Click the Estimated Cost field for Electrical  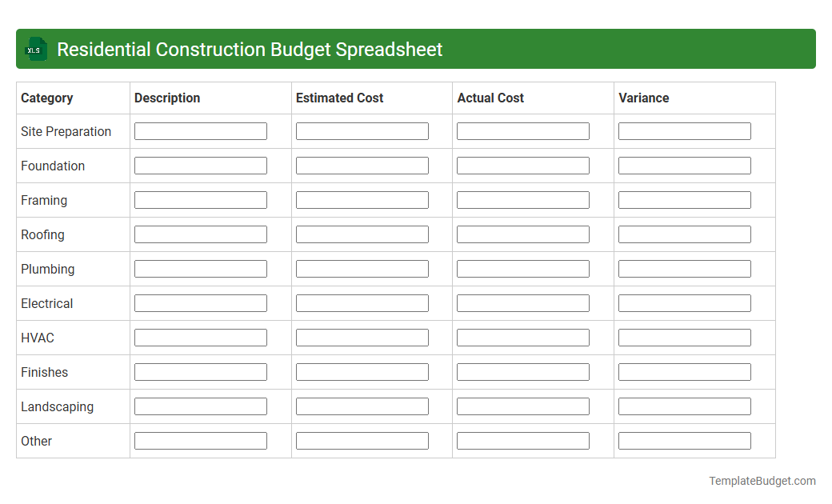pyautogui.click(x=362, y=302)
